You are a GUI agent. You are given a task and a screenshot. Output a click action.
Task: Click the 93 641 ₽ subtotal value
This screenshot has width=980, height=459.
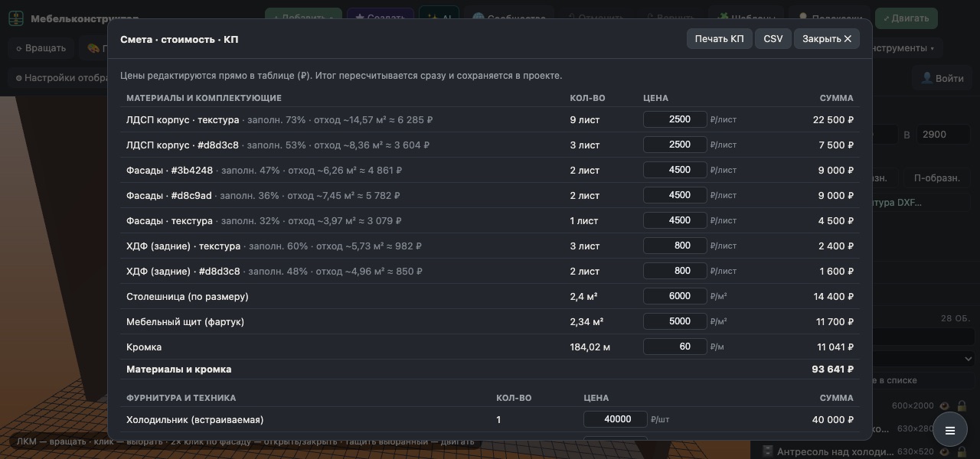click(x=832, y=369)
